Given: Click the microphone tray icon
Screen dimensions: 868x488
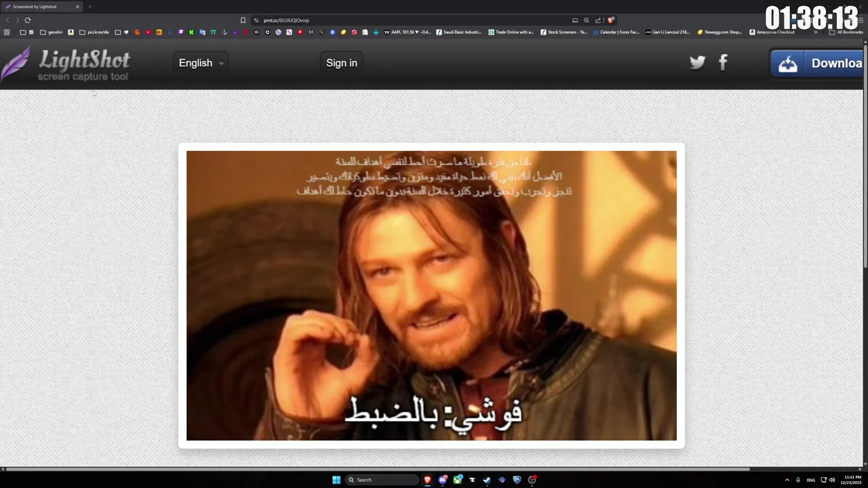Looking at the screenshot, I should tap(798, 480).
